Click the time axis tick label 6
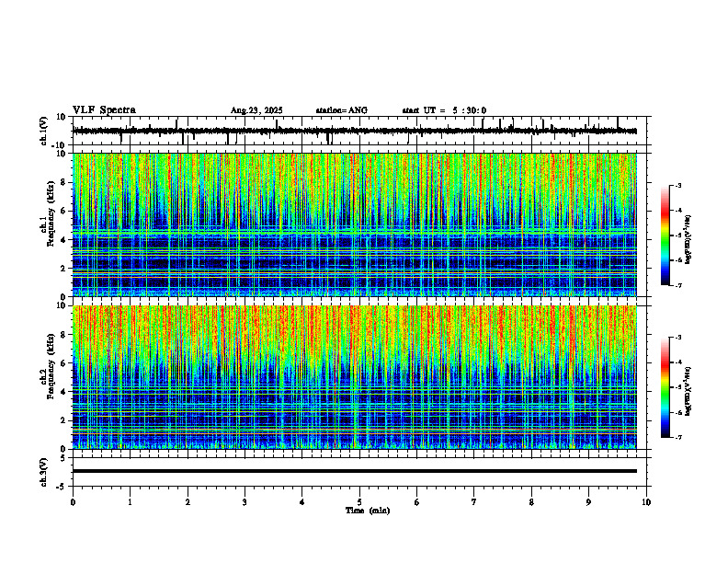 (417, 502)
